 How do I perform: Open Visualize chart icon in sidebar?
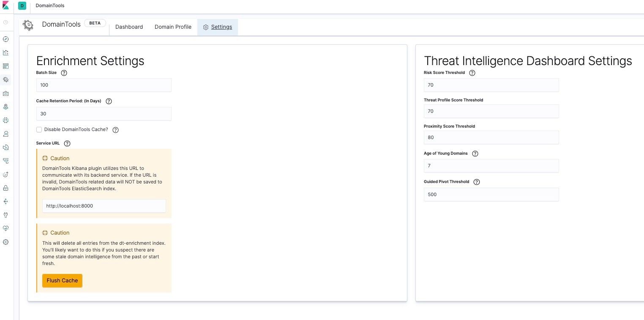5,52
